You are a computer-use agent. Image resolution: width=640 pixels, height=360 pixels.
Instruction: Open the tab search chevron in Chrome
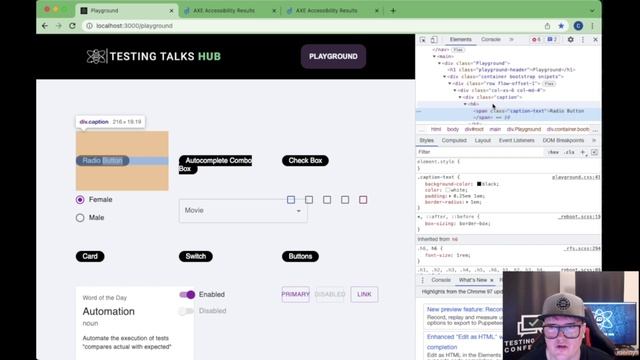tap(592, 11)
